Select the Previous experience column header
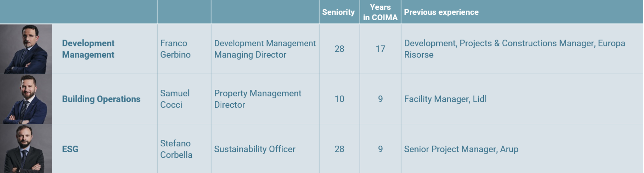 [441, 12]
